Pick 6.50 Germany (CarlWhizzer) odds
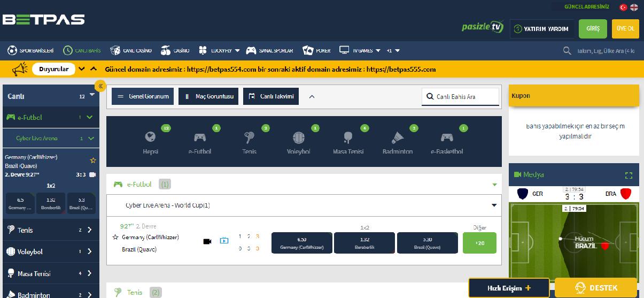The width and height of the screenshot is (644, 298). [301, 243]
